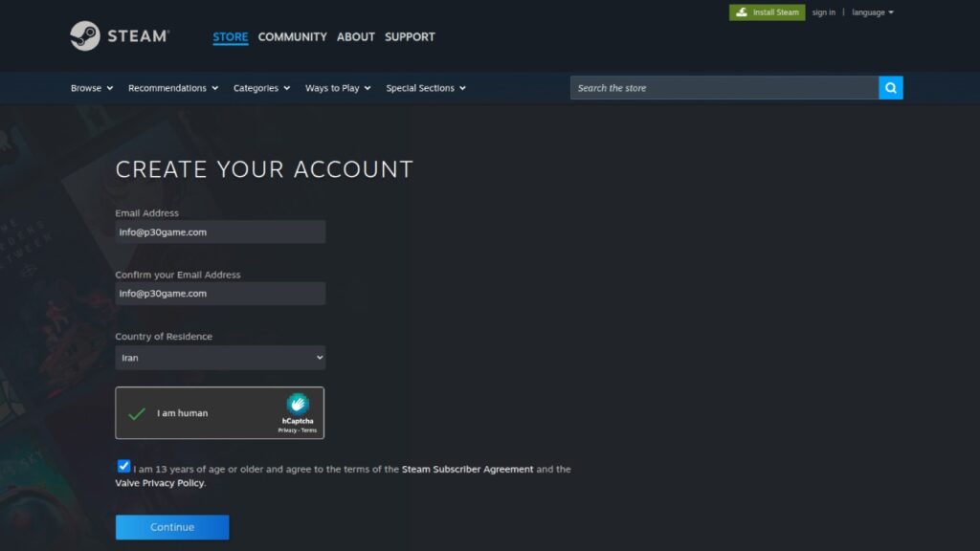
Task: Click the hCaptcha logo icon
Action: coord(298,405)
